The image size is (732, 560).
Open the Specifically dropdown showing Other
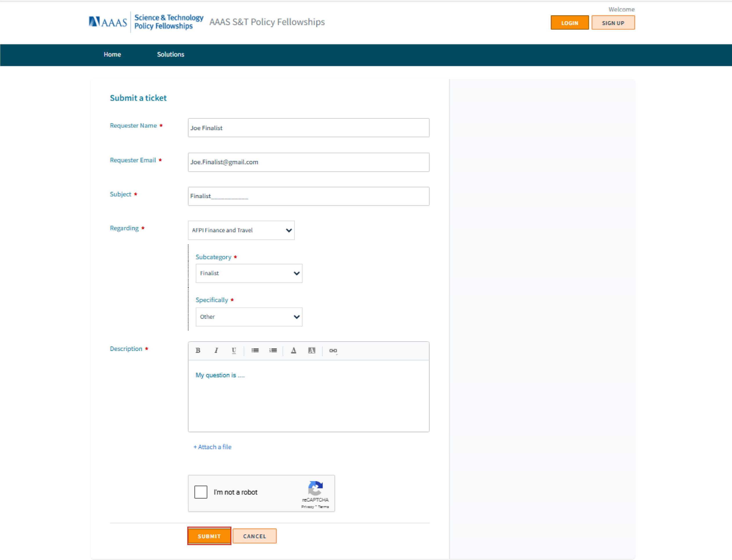pos(249,317)
